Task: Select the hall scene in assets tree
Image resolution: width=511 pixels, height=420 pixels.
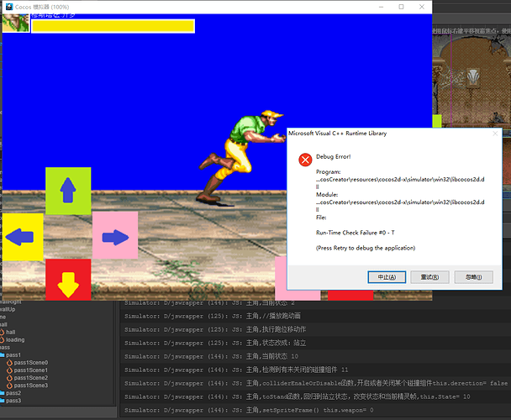Action: pos(10,332)
